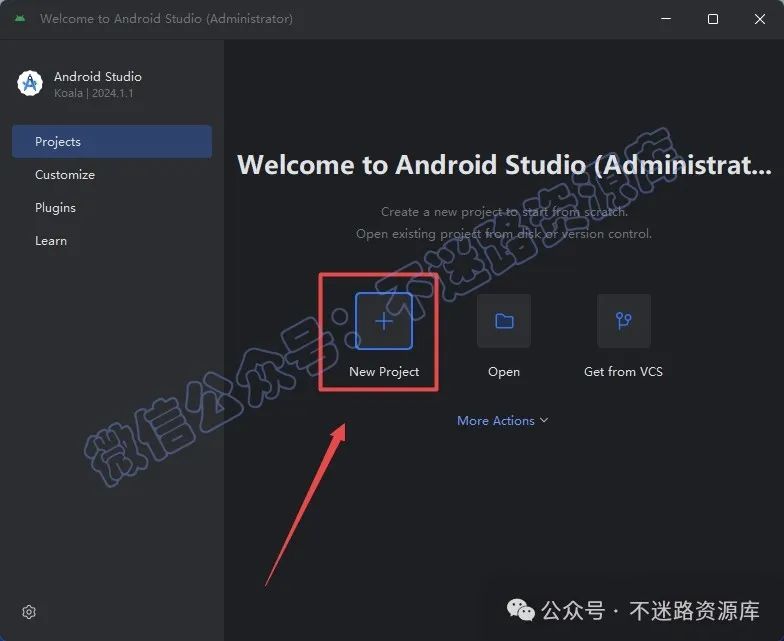Expand the More Actions dropdown
This screenshot has width=784, height=641.
[x=502, y=420]
